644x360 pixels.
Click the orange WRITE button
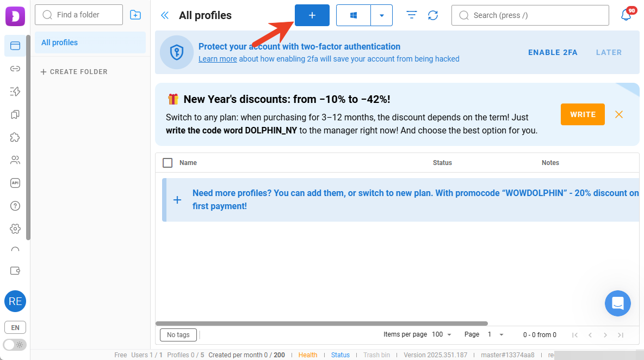583,114
